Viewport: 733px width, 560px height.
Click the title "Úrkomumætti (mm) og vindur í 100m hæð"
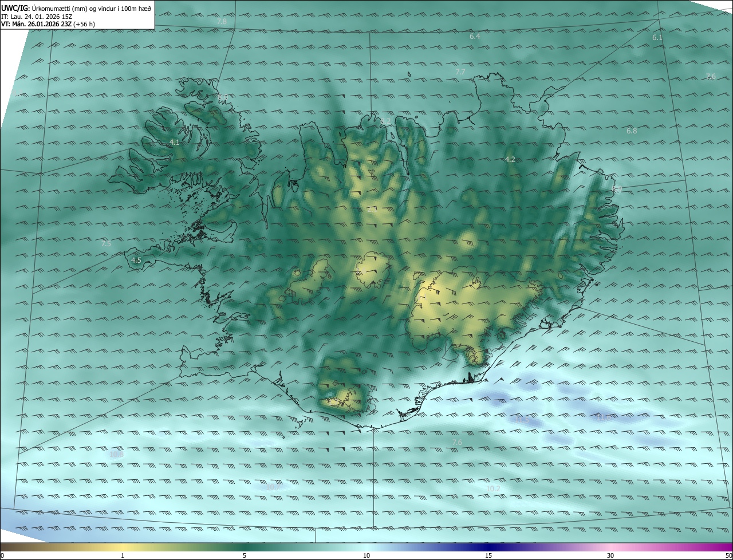tap(91, 8)
